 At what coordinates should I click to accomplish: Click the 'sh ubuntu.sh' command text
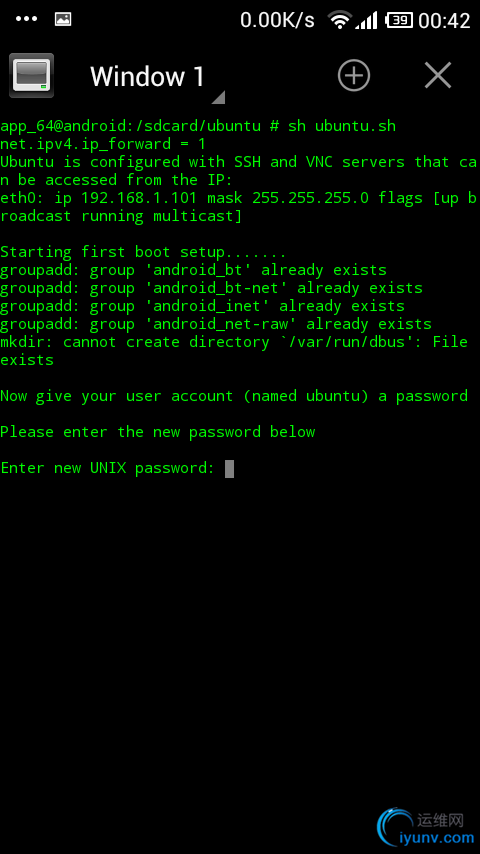pyautogui.click(x=342, y=126)
